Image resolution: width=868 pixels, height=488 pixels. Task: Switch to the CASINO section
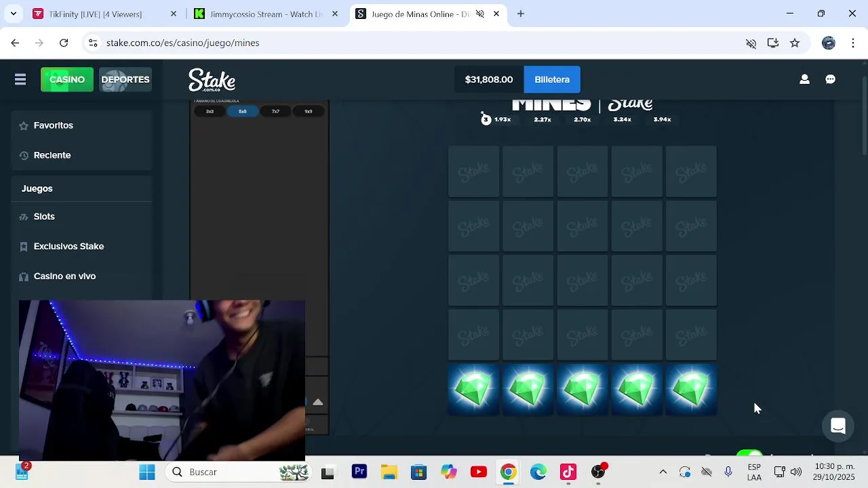coord(67,79)
